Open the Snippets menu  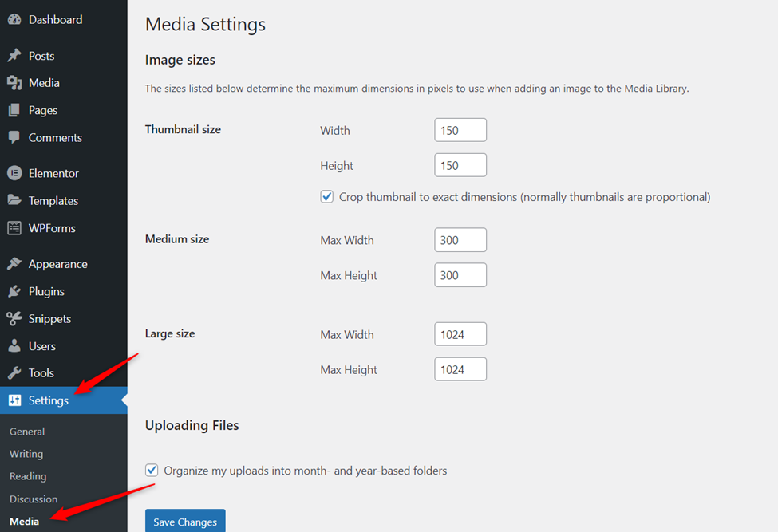pyautogui.click(x=49, y=318)
